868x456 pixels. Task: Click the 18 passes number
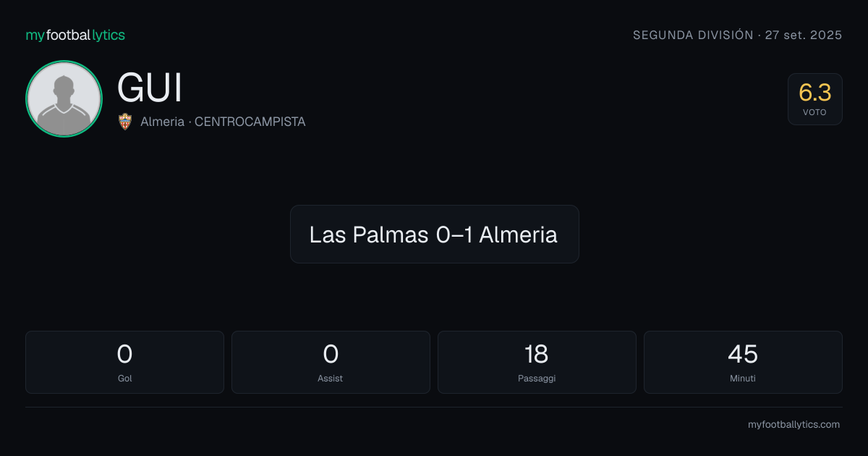537,354
